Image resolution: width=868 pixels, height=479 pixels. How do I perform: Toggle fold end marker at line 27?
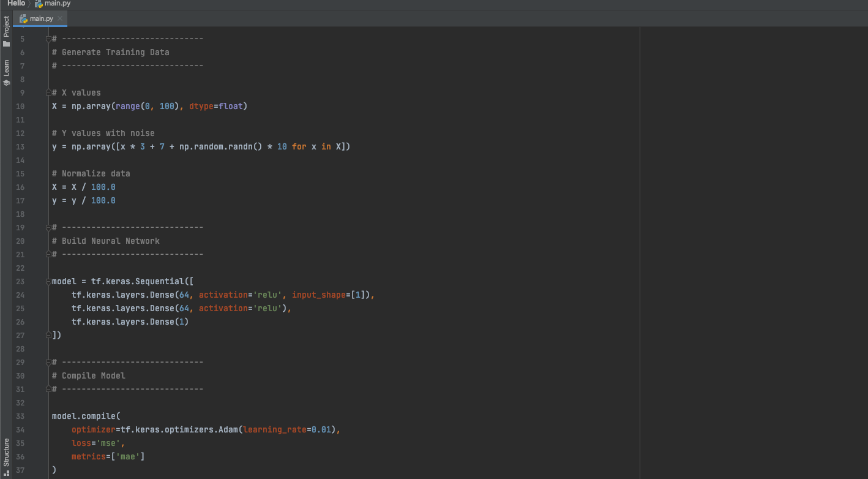pos(48,335)
